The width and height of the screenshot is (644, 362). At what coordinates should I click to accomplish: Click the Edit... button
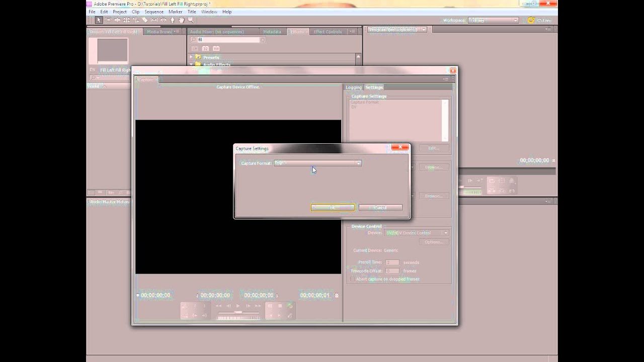pyautogui.click(x=434, y=148)
